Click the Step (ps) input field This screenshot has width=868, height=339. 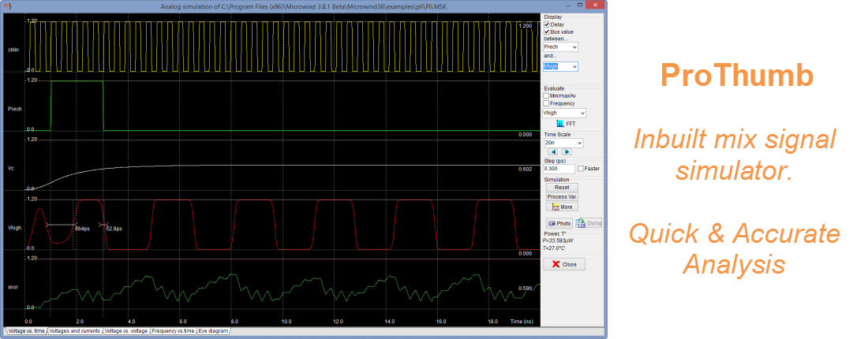559,168
